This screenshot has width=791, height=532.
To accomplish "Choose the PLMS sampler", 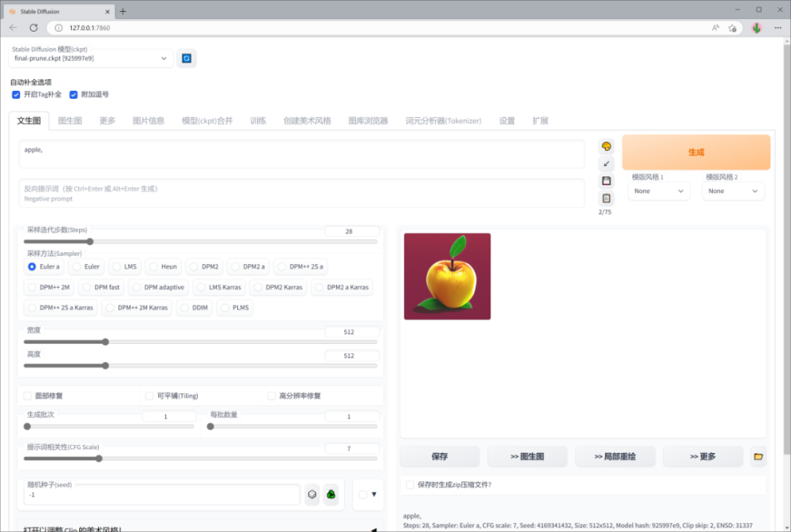I will point(235,308).
